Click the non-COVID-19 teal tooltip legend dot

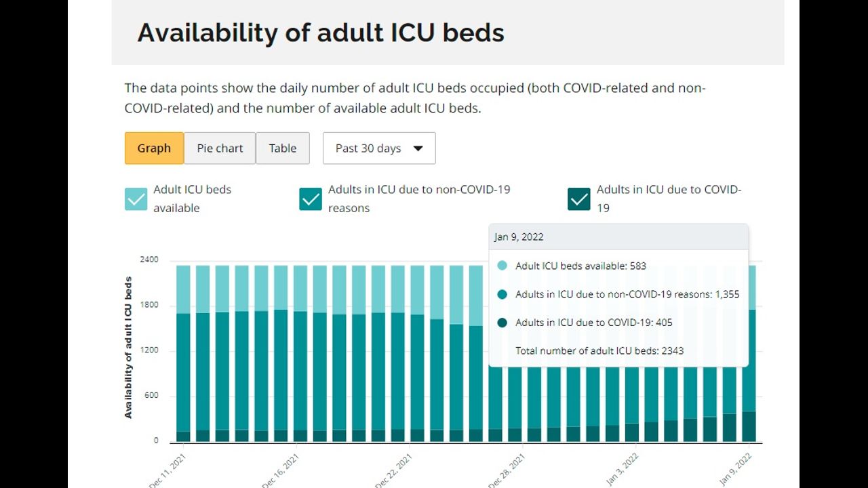coord(502,295)
